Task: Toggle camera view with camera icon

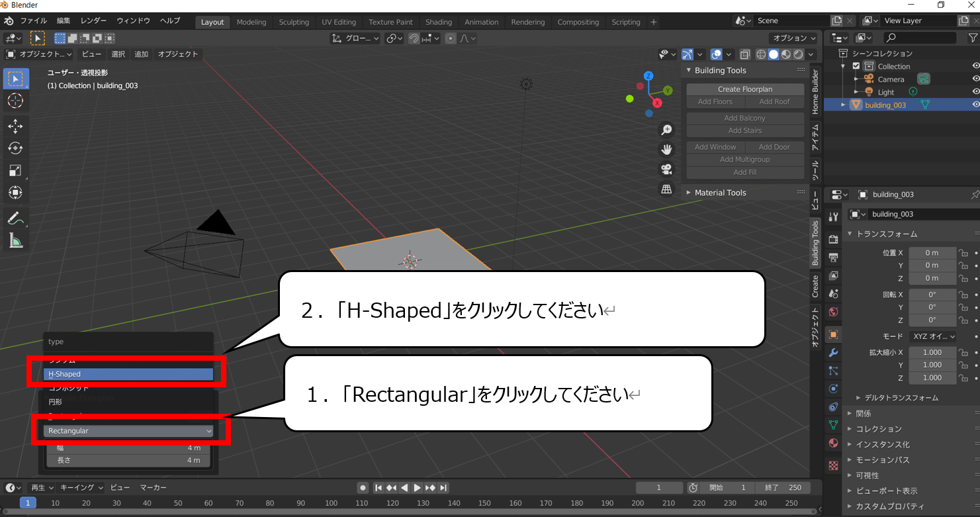Action: (x=667, y=169)
